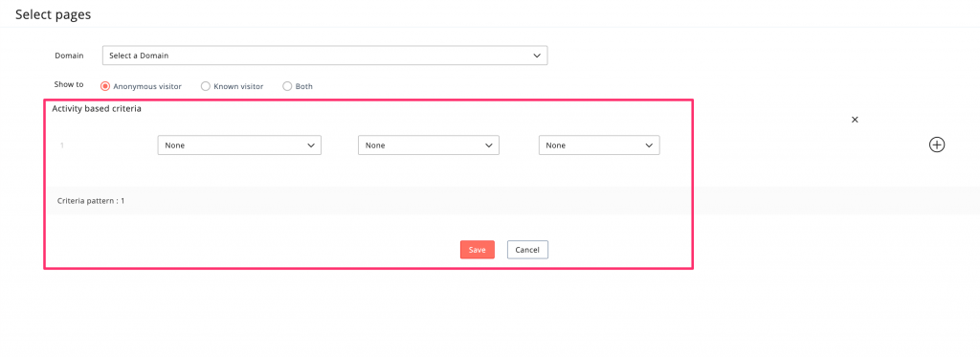Click the Activity based criteria heading
The image size is (980, 357).
97,109
